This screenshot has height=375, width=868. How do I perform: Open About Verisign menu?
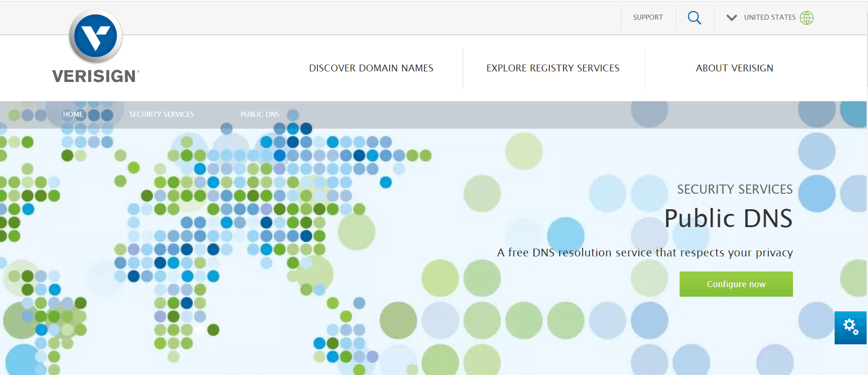point(734,68)
